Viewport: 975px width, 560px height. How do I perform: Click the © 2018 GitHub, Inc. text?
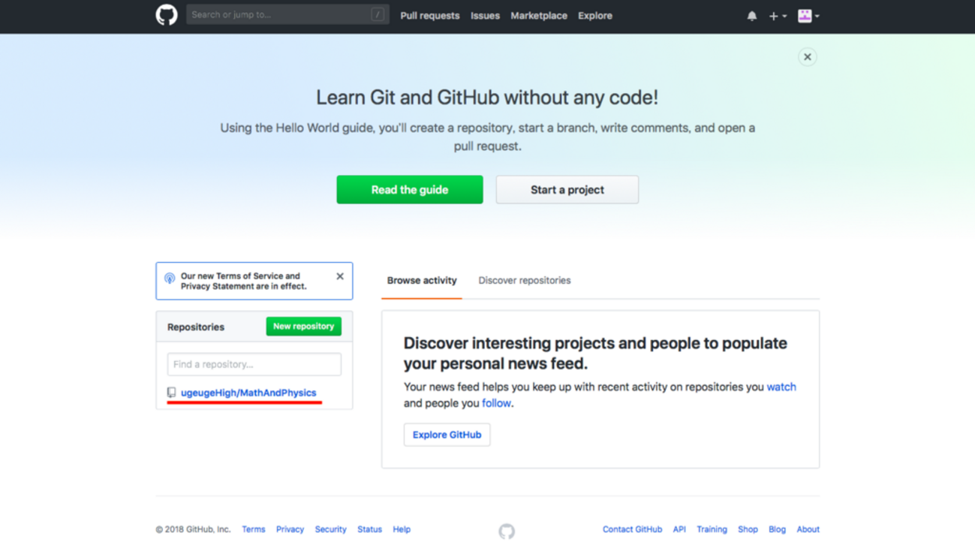(193, 529)
